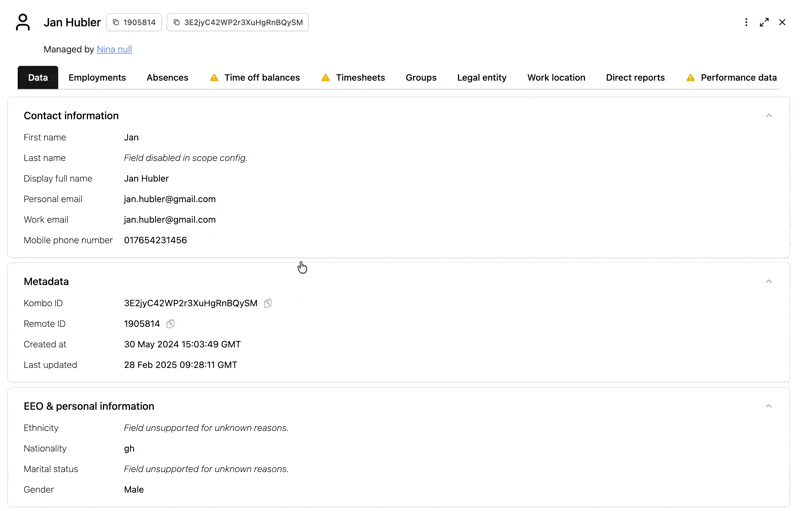The image size is (800, 511).
Task: Click mobile phone number 017654231456
Action: click(x=156, y=240)
